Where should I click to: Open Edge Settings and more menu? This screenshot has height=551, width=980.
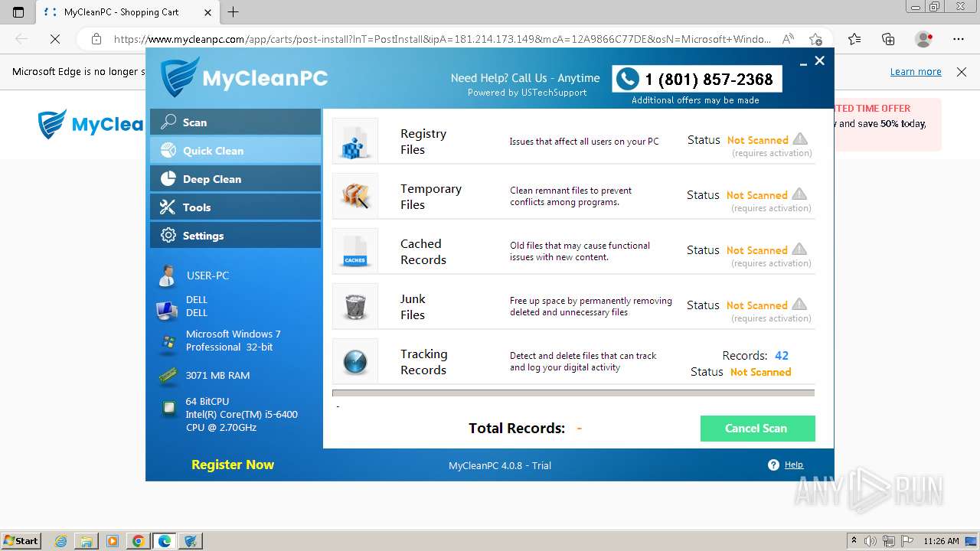click(959, 39)
